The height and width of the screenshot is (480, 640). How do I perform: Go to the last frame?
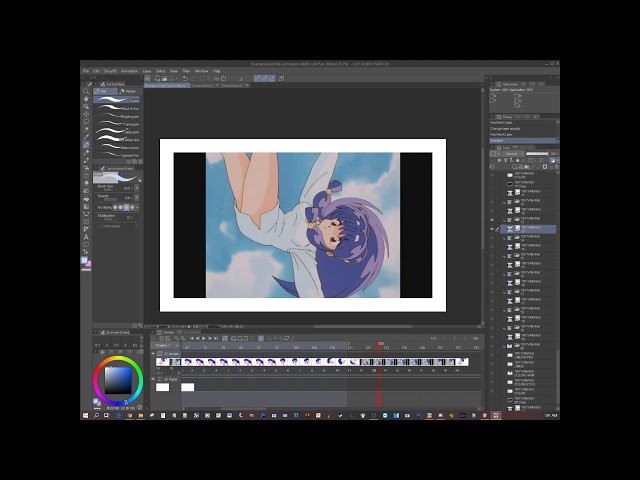coord(216,338)
